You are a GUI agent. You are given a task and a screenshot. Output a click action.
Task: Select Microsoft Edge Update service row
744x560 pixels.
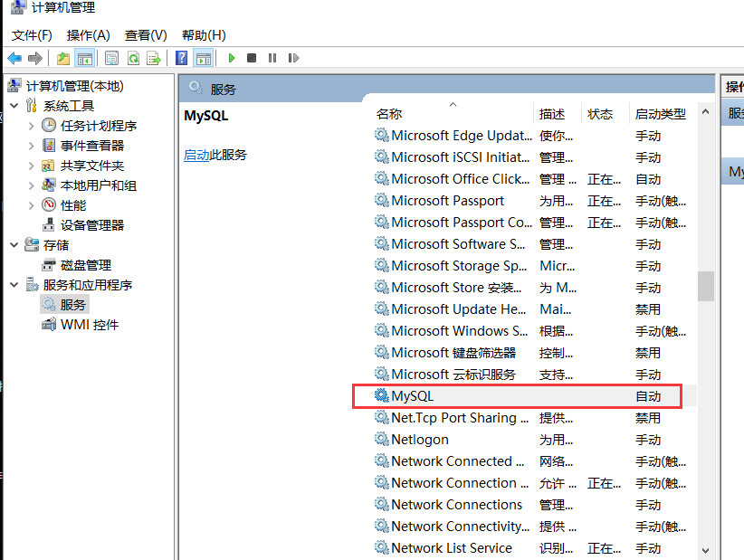(534, 136)
